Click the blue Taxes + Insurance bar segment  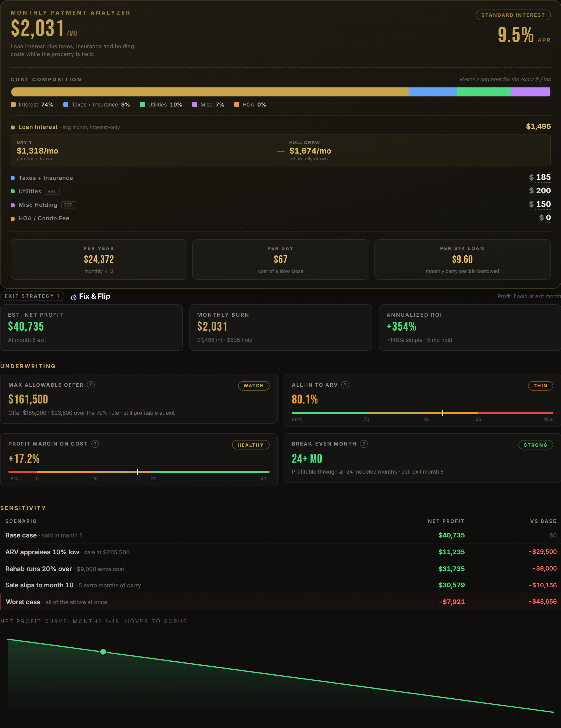click(433, 92)
